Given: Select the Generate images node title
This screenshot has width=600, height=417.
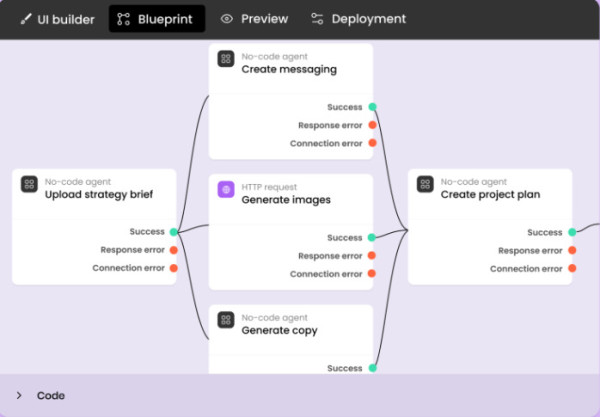Looking at the screenshot, I should tap(286, 200).
